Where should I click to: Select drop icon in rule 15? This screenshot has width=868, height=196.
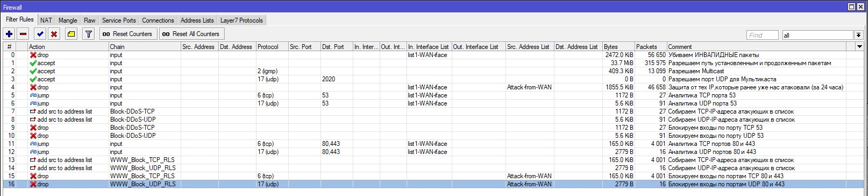[33, 176]
